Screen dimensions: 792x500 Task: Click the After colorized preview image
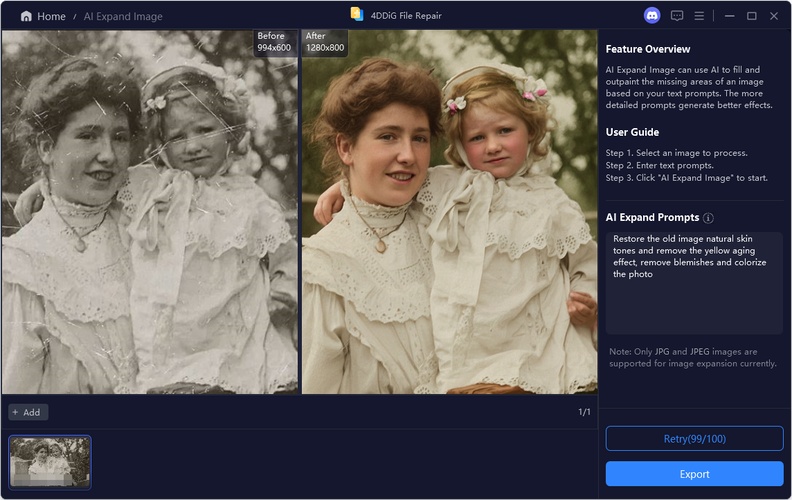450,212
